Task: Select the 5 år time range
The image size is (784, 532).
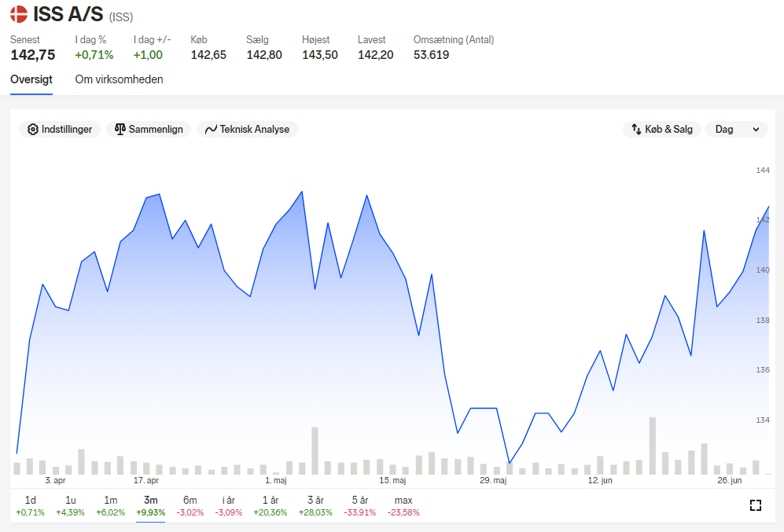Action: click(x=359, y=505)
